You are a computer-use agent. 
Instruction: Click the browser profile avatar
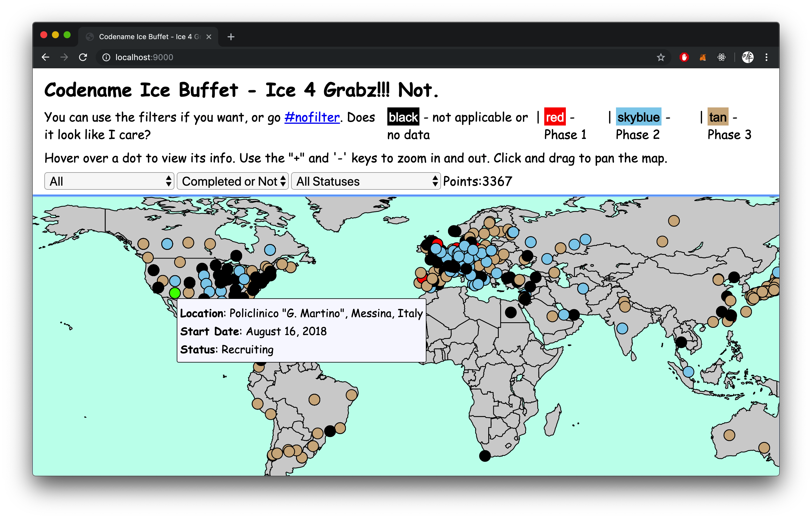748,58
